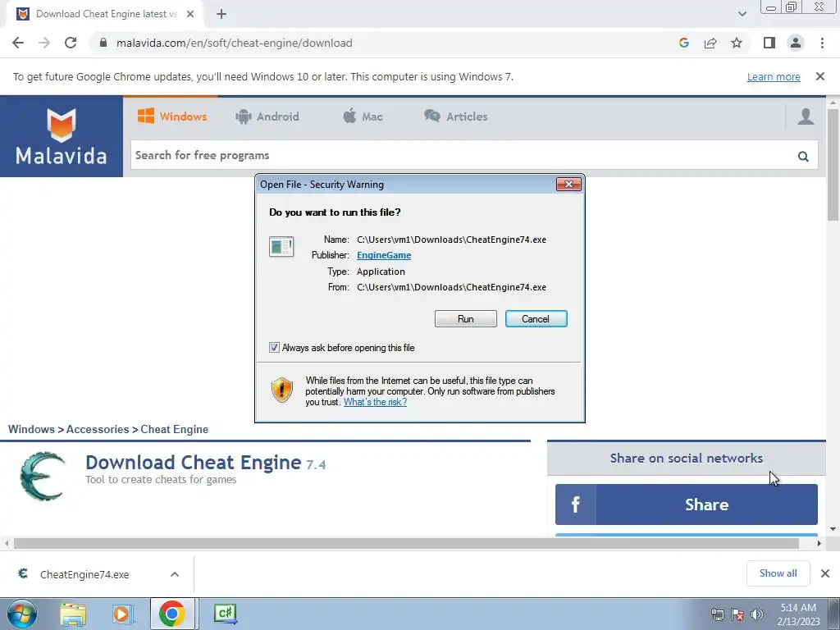Screen dimensions: 840x630
Task: Click the Chrome taskbar icon
Action: click(172, 614)
